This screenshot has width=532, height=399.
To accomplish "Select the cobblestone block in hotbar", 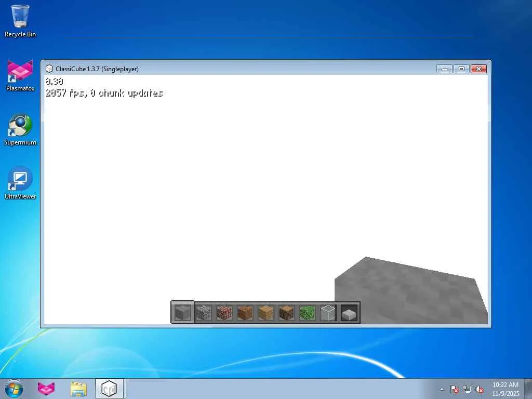I will 204,313.
